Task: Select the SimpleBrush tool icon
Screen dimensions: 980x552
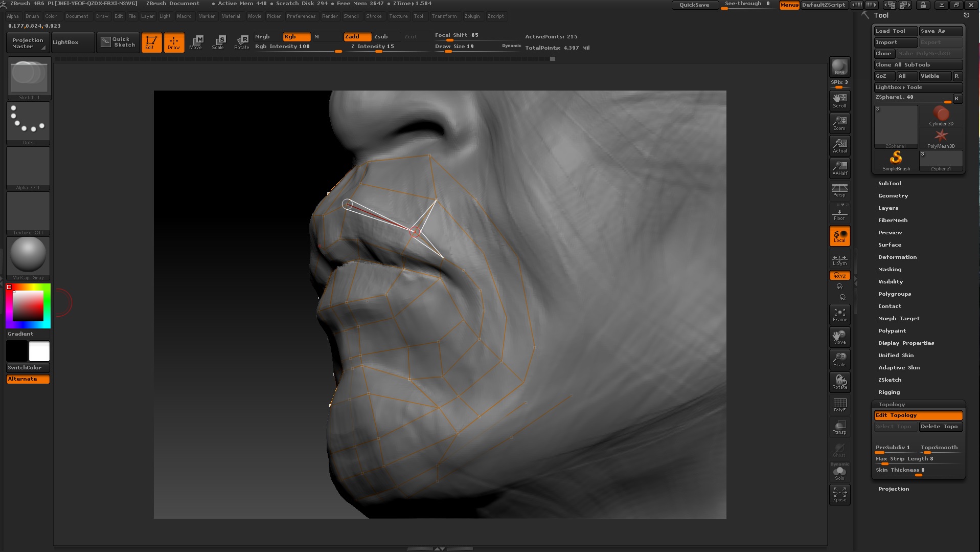Action: [896, 161]
